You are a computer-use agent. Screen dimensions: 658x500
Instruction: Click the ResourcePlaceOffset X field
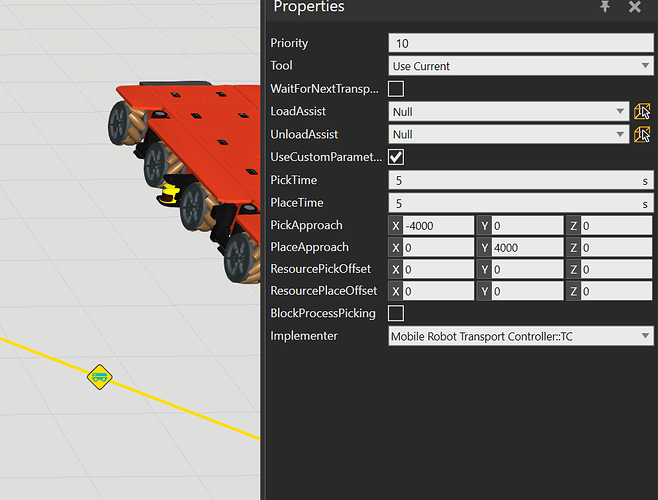437,291
